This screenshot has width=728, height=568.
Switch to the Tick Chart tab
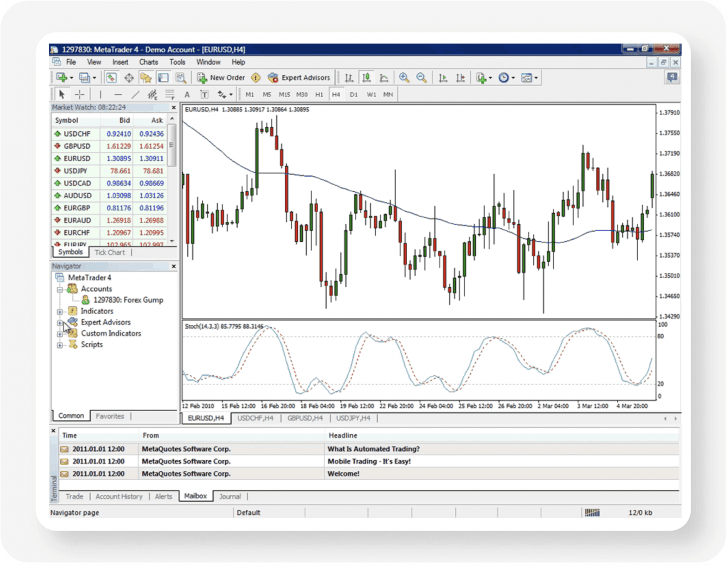[110, 252]
